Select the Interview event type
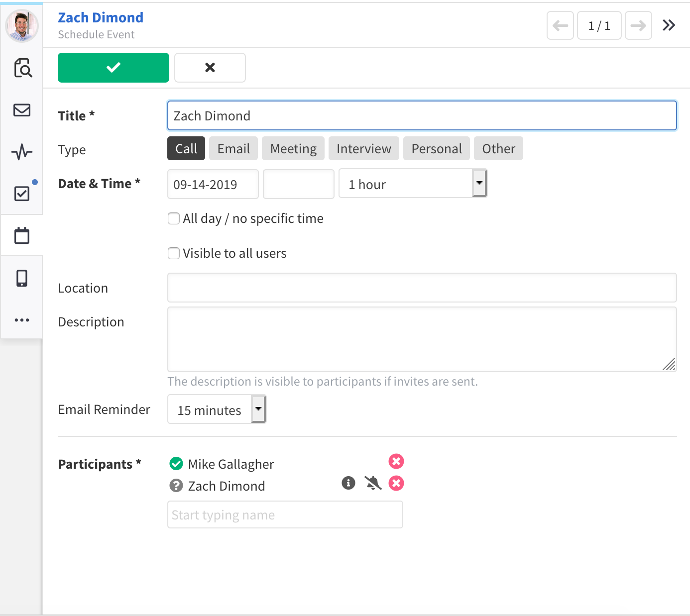The width and height of the screenshot is (690, 616). (x=364, y=148)
